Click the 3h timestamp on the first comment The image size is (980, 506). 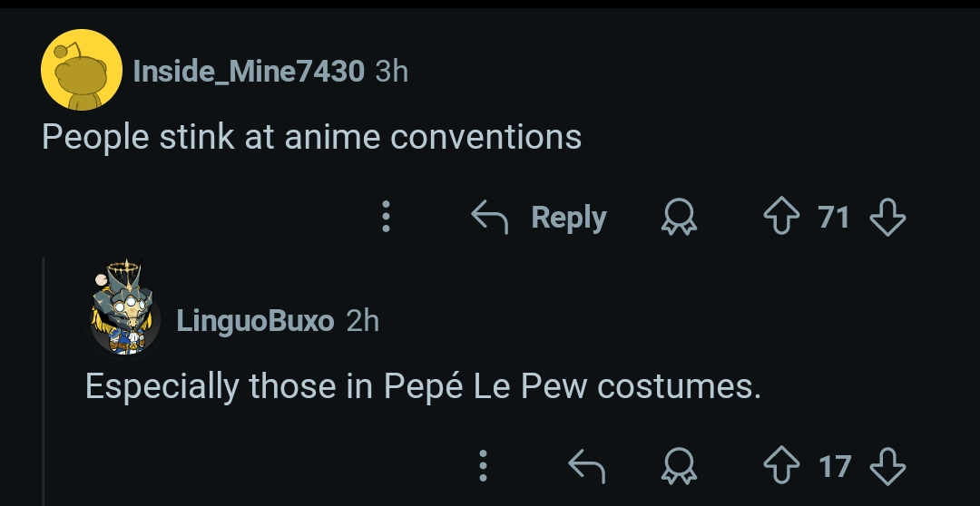click(x=392, y=71)
